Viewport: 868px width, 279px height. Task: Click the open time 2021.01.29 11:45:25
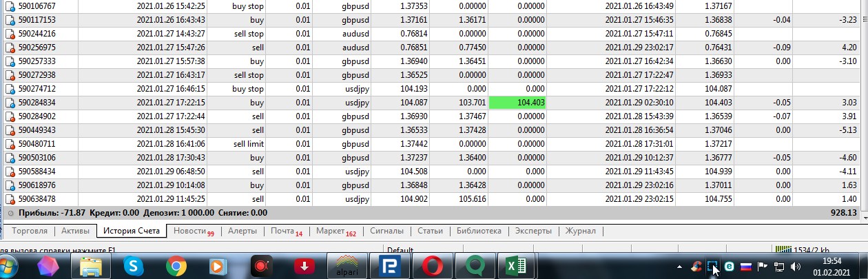click(171, 199)
